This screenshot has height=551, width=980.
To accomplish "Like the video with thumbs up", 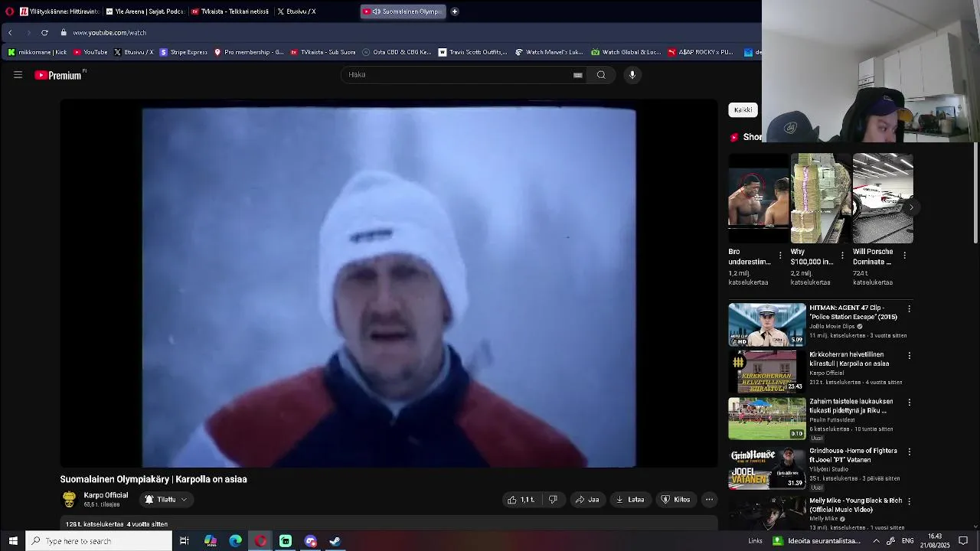I will (x=521, y=500).
